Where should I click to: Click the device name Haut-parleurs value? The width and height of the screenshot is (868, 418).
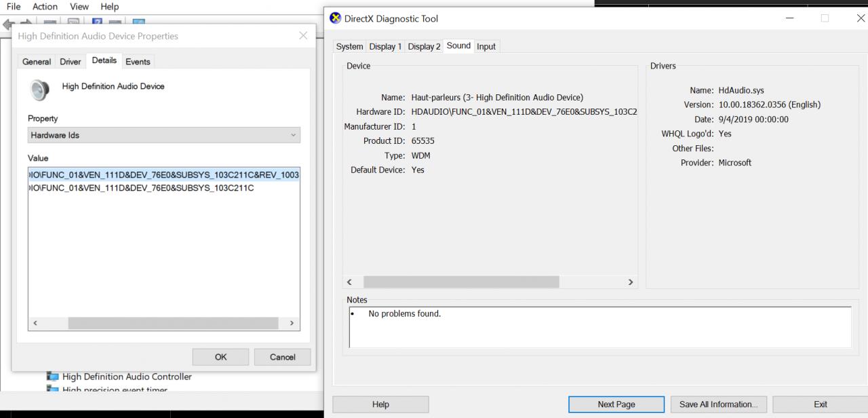pos(497,98)
